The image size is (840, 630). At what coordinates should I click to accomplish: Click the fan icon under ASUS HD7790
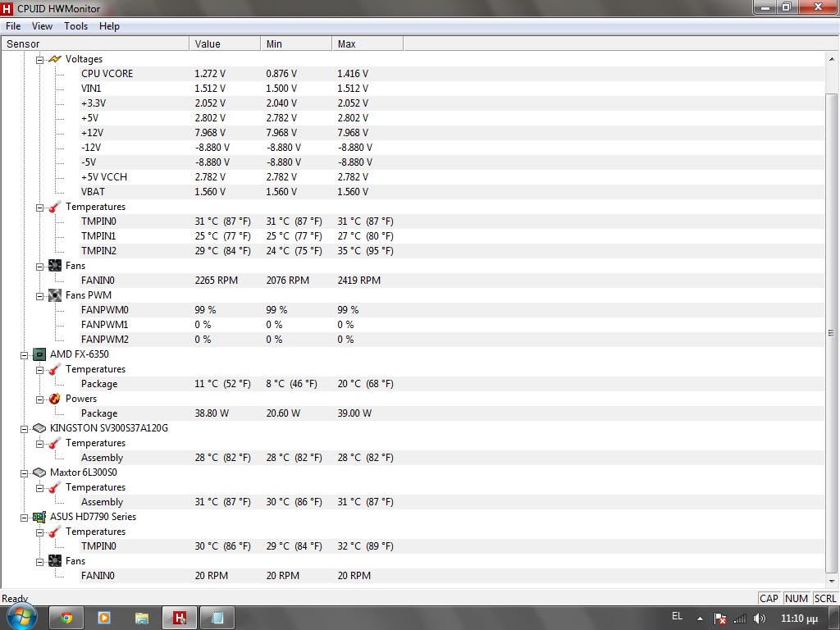(x=55, y=561)
